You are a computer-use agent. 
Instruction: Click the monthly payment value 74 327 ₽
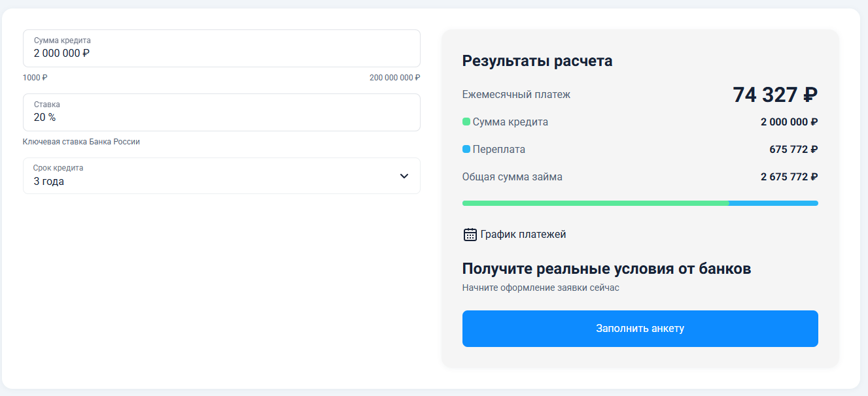(x=775, y=95)
